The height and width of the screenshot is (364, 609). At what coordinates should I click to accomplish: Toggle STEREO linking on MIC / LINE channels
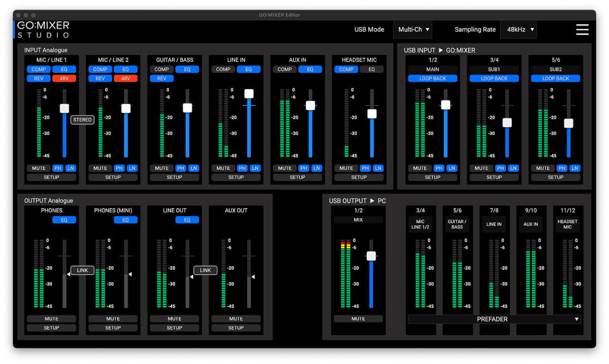click(x=82, y=120)
